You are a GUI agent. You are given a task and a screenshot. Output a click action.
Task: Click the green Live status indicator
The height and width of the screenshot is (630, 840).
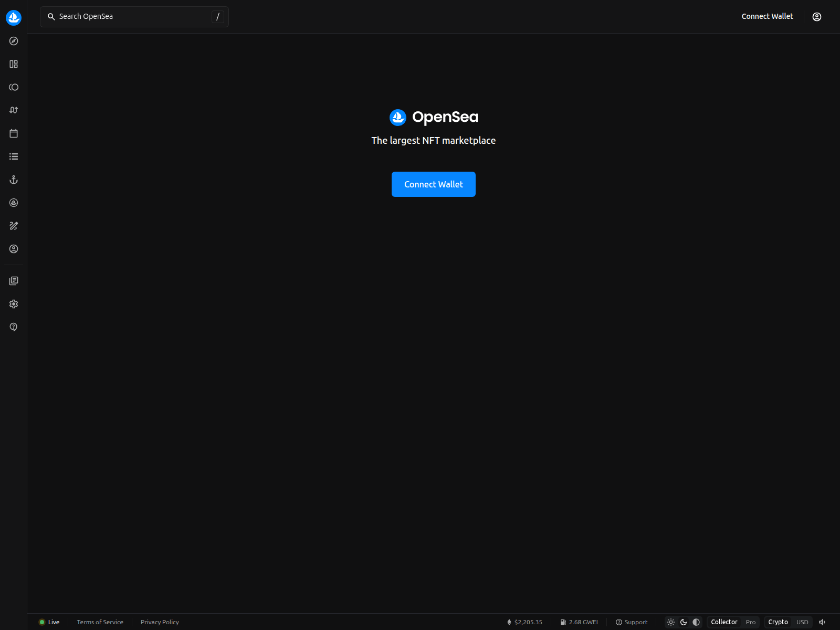(x=49, y=622)
